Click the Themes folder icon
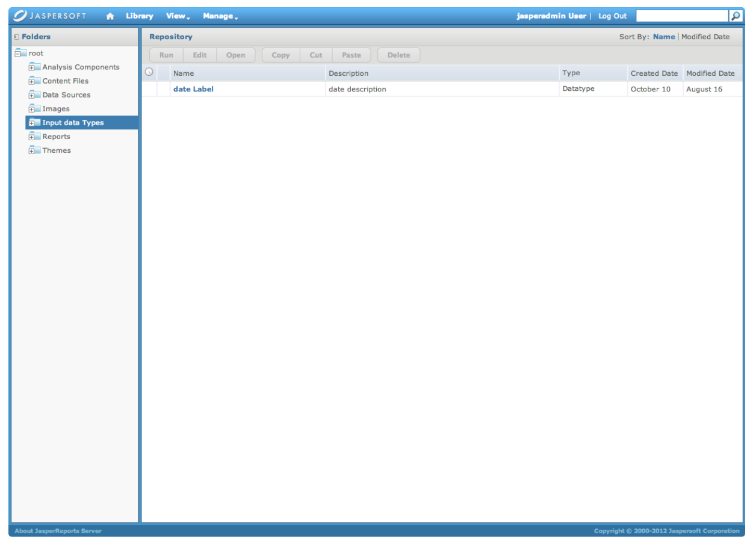756x555 pixels. 37,150
